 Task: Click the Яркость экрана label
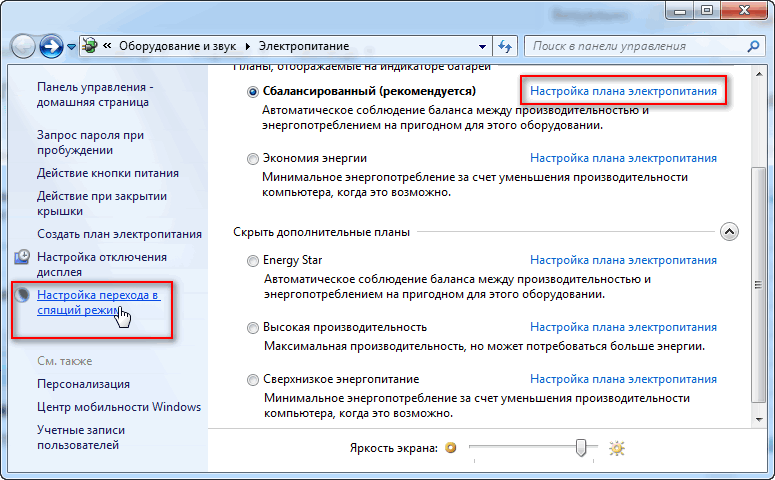pyautogui.click(x=394, y=448)
